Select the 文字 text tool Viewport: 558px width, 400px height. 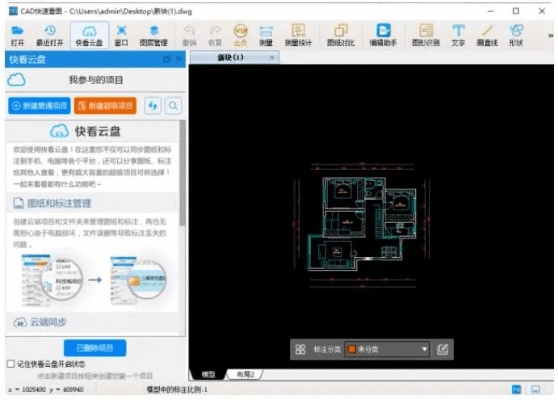[x=458, y=35]
